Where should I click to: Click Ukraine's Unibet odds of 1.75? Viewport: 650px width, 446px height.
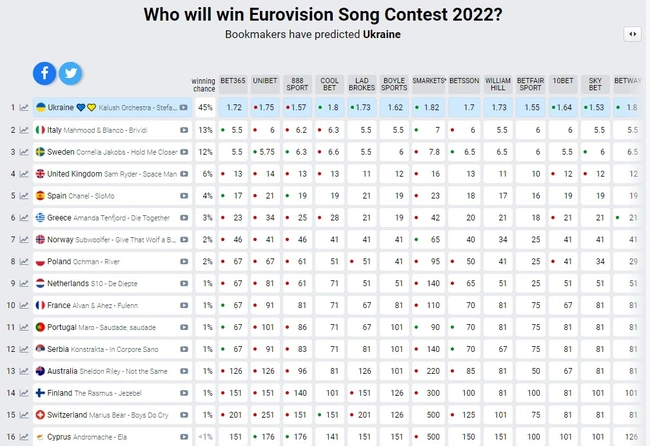[x=265, y=107]
